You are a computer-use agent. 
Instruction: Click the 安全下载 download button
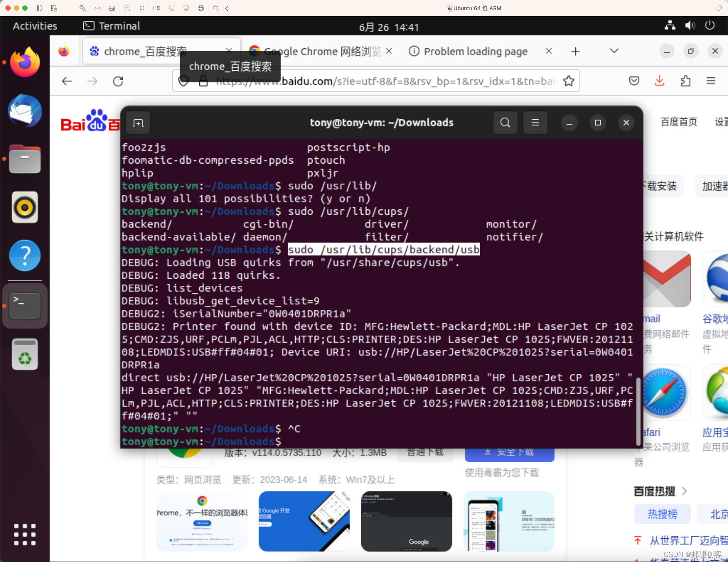click(509, 452)
